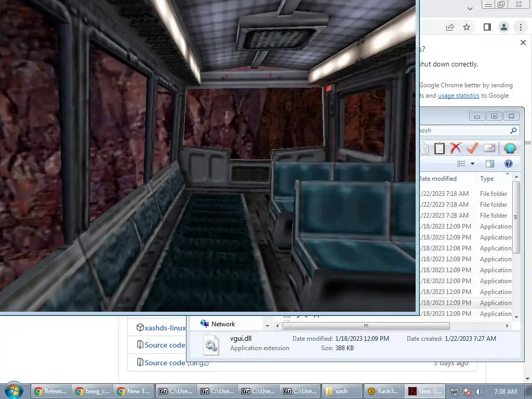Switch to the Xash3... taskbar button
Screen dimensions: 532x399
coord(383,391)
